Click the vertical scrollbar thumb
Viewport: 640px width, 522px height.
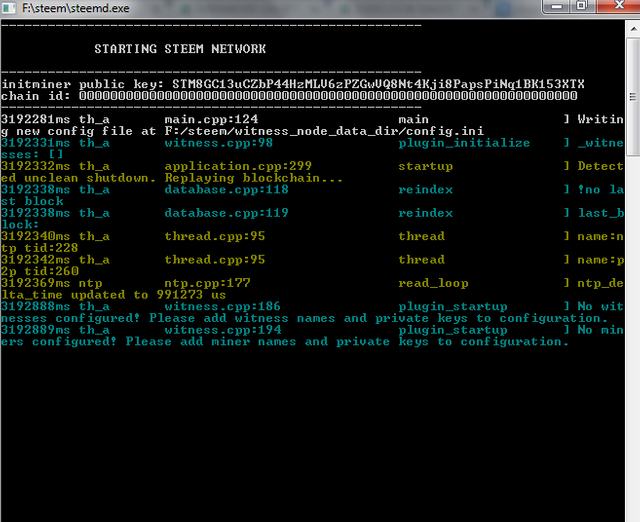tap(633, 97)
